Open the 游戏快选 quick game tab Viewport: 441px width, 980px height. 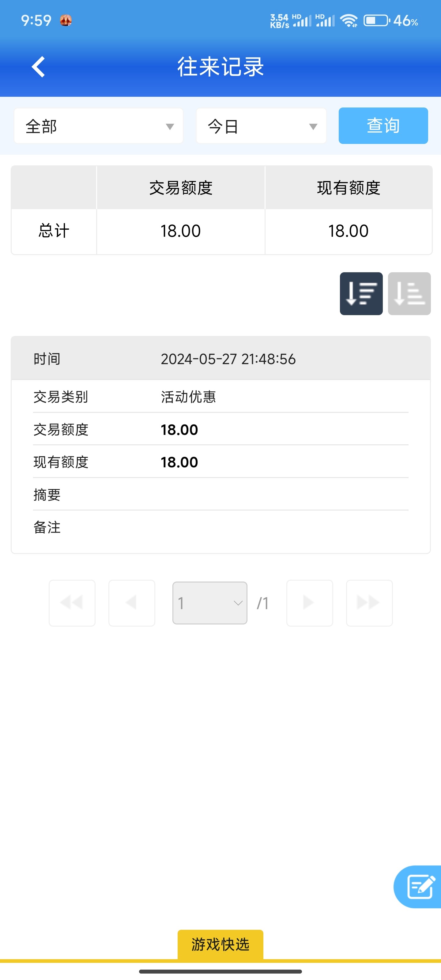(220, 944)
